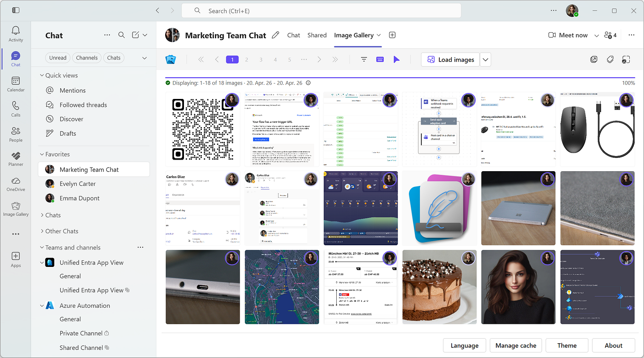
Task: Open the Load images dropdown arrow
Action: [485, 59]
